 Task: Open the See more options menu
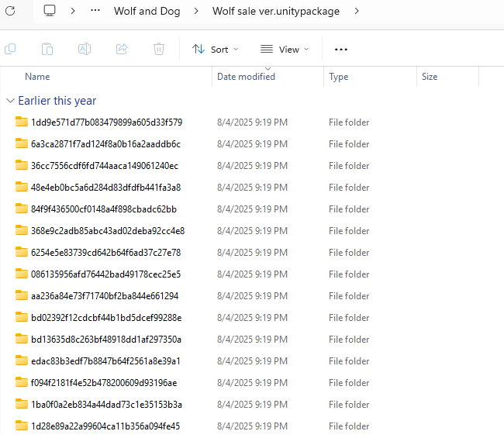click(x=341, y=49)
